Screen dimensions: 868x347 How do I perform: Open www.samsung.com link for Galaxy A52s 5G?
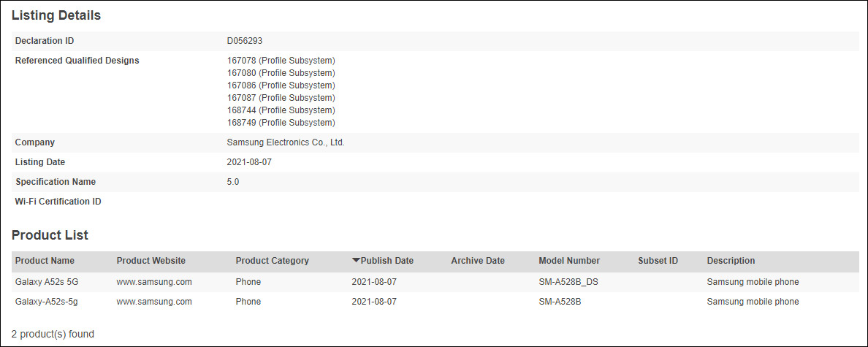[x=154, y=282]
